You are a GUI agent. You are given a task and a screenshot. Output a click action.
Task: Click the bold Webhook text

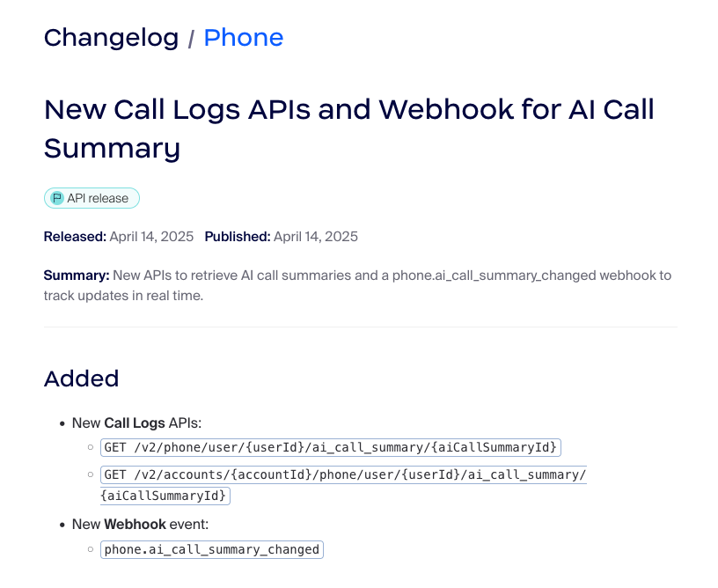(136, 524)
